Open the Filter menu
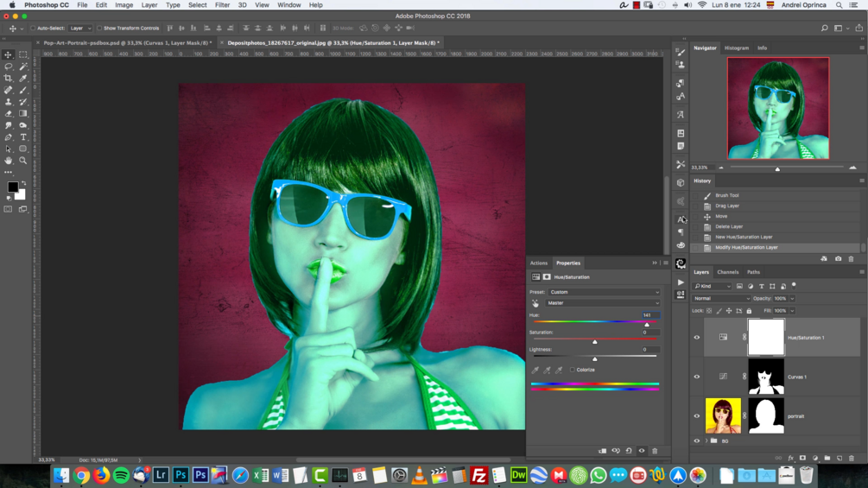 (222, 5)
